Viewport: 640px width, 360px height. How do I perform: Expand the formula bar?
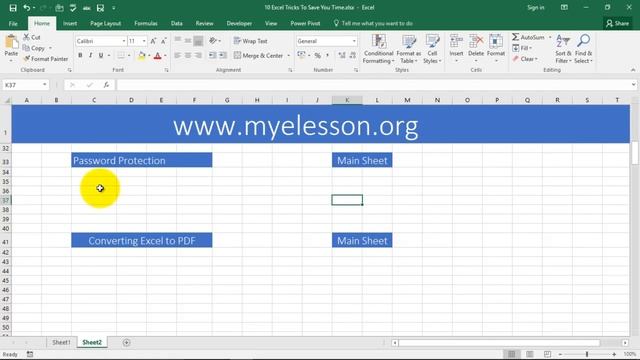click(x=633, y=85)
